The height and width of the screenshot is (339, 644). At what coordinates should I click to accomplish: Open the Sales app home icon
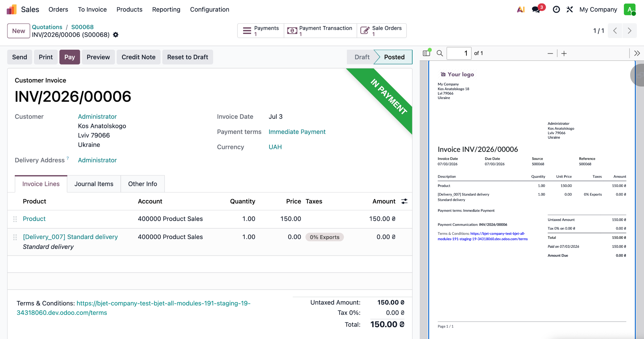(12, 9)
